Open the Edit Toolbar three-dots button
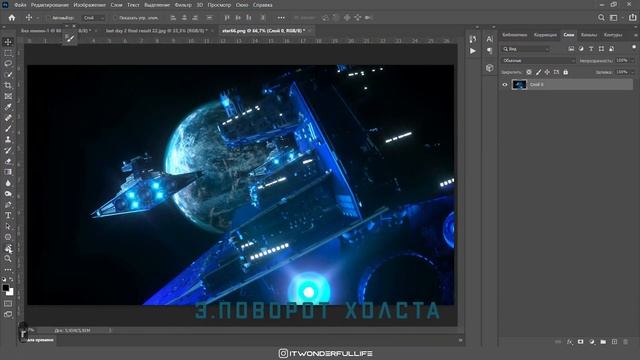This screenshot has height=360, width=640. tap(8, 269)
